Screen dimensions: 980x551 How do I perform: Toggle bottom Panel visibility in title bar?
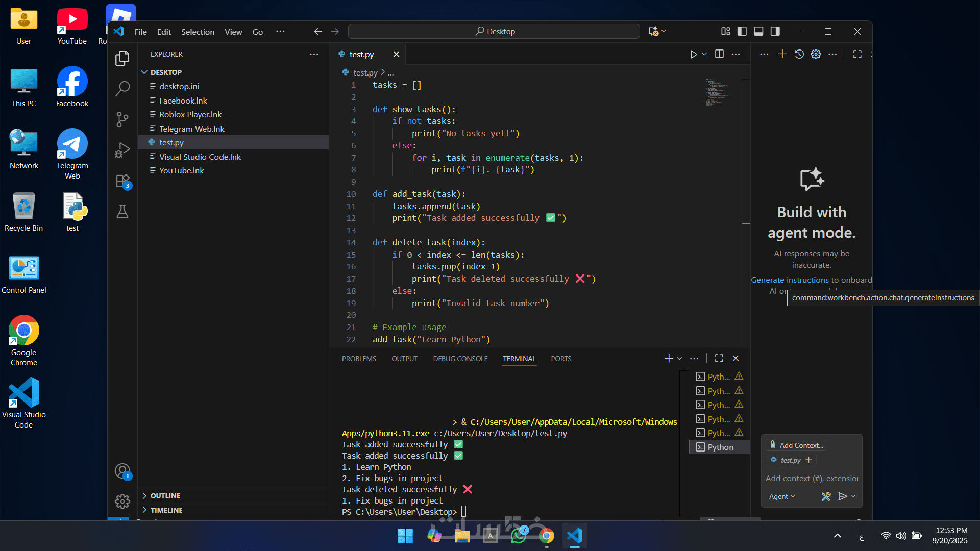click(x=758, y=32)
